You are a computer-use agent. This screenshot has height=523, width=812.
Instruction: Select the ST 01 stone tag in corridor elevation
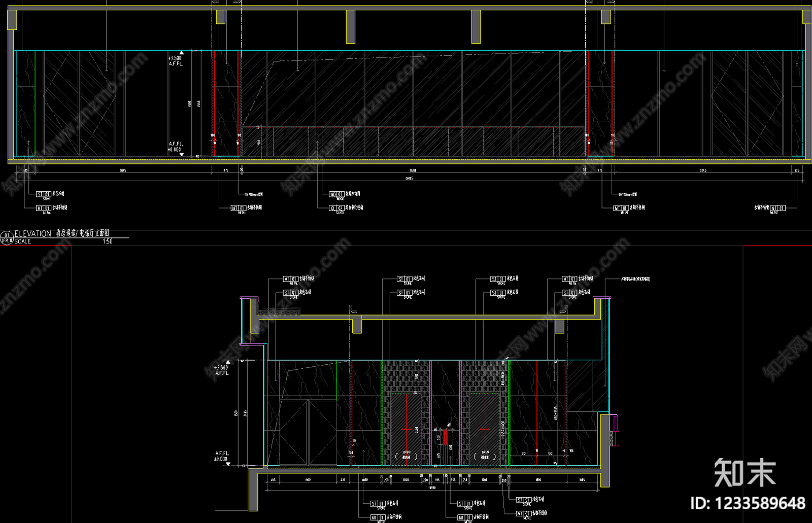(44, 194)
